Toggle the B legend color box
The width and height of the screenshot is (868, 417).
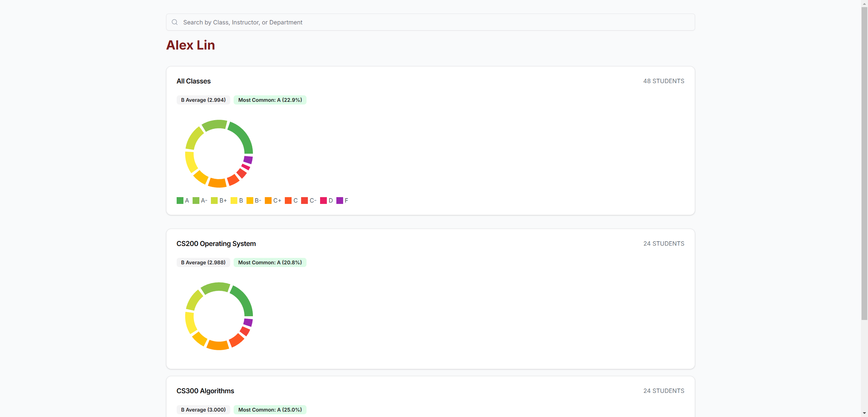pyautogui.click(x=234, y=201)
